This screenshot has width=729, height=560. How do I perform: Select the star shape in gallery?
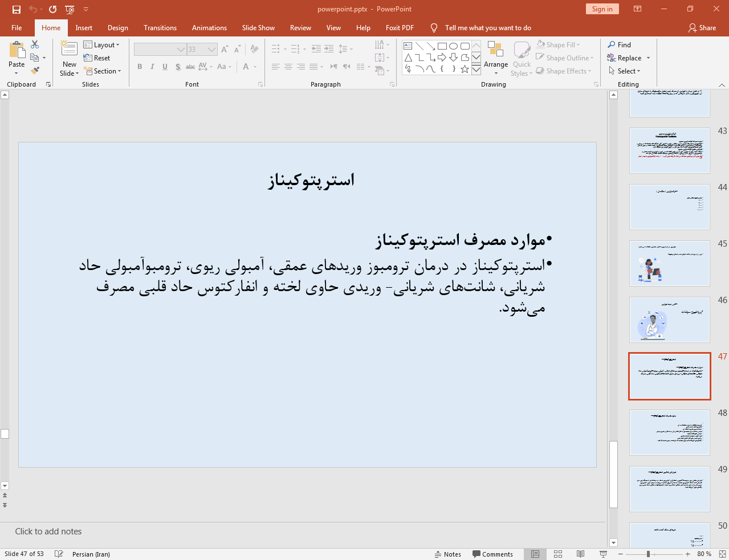pyautogui.click(x=465, y=69)
